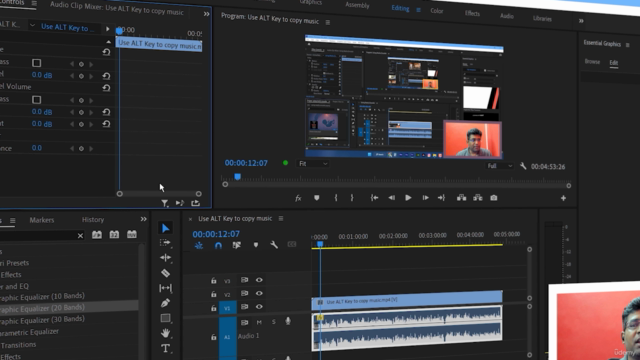Click Mark In in Program monitor
The image size is (640, 360).
336,198
